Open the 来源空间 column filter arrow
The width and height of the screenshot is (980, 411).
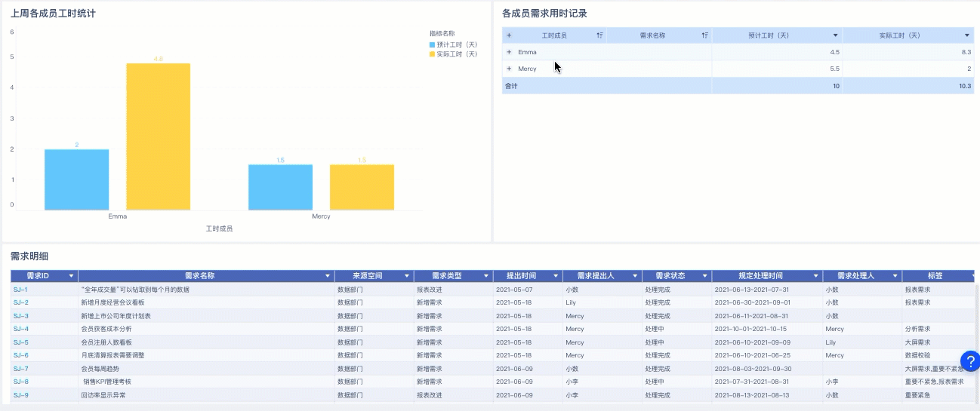(407, 276)
